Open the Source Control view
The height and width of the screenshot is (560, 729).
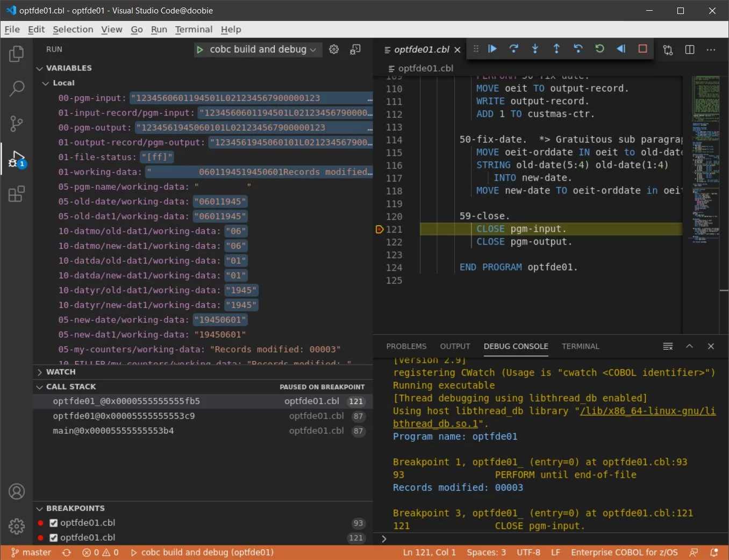point(17,124)
